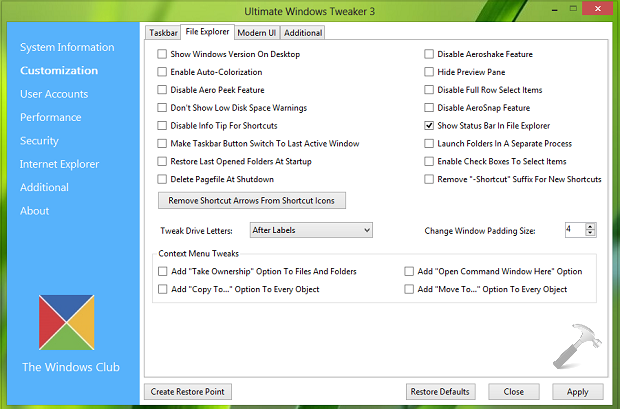This screenshot has height=409, width=620.
Task: Click the Window Padding Size value field
Action: click(x=575, y=229)
